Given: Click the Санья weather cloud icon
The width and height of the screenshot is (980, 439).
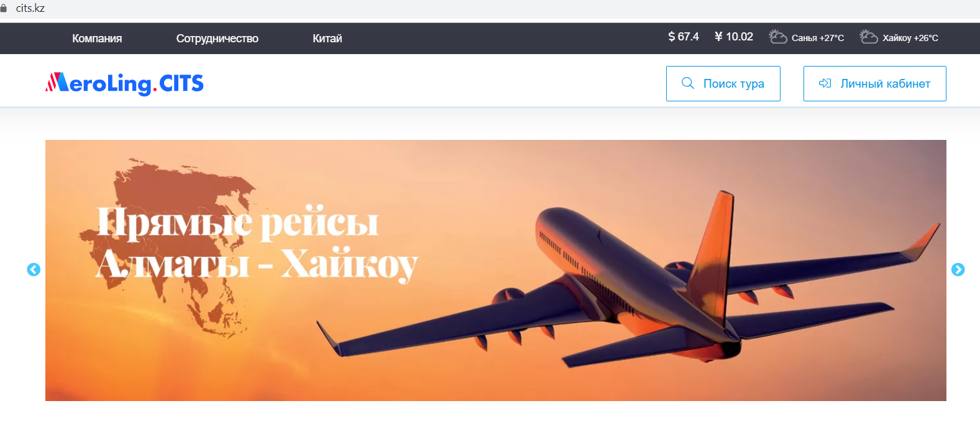Looking at the screenshot, I should tap(777, 37).
